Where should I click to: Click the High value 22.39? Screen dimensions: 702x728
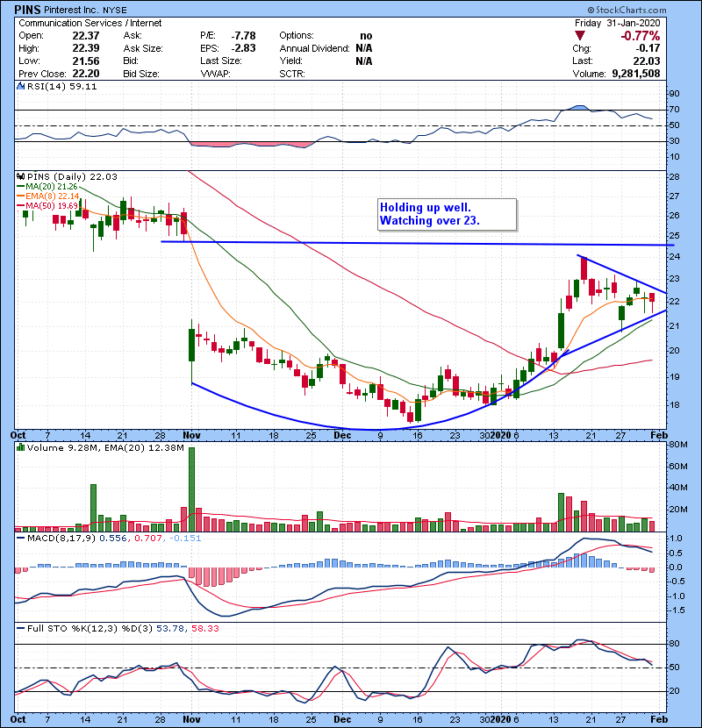tap(86, 48)
